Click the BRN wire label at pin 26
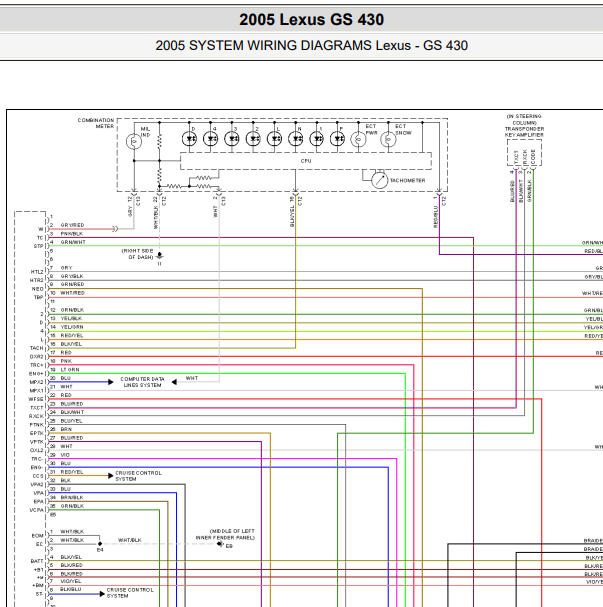Screen dimensions: 603x607 tap(66, 429)
